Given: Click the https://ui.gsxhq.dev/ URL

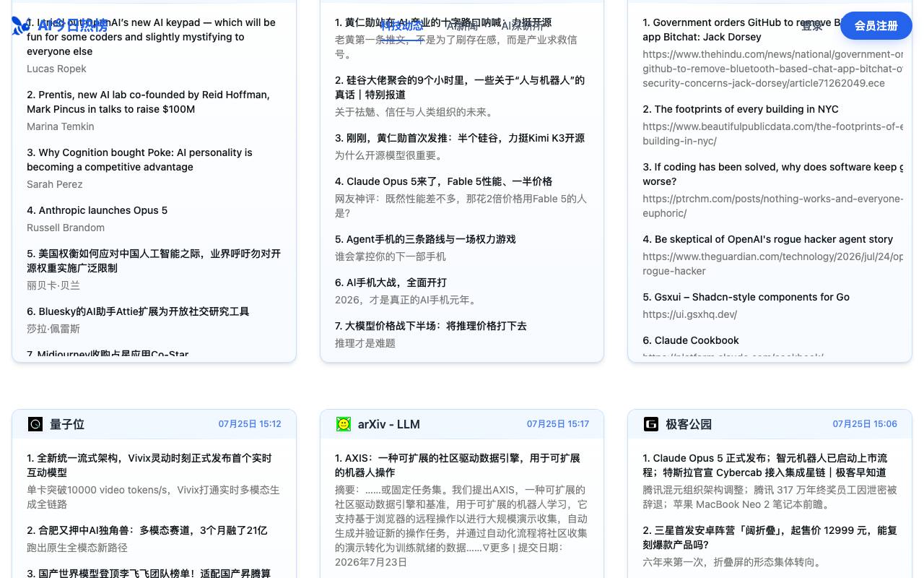Looking at the screenshot, I should click(690, 314).
